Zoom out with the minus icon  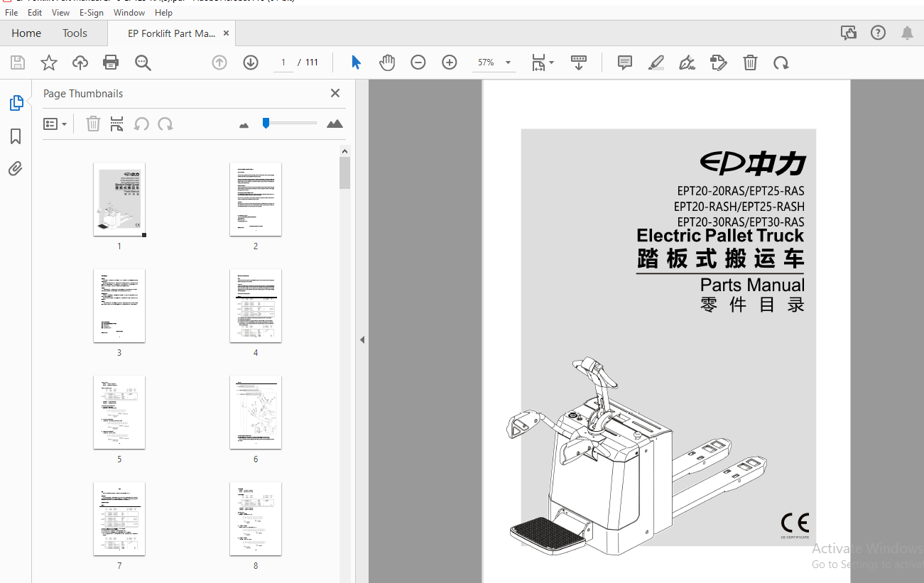point(418,62)
